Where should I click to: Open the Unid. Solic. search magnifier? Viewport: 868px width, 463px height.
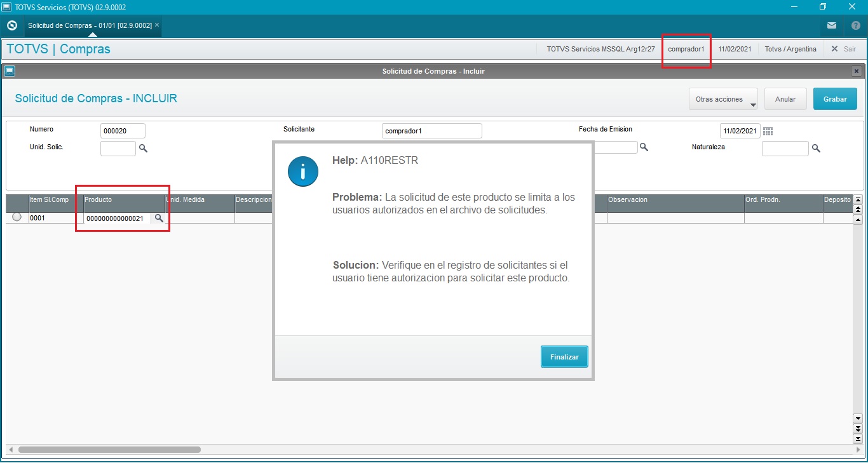coord(143,148)
